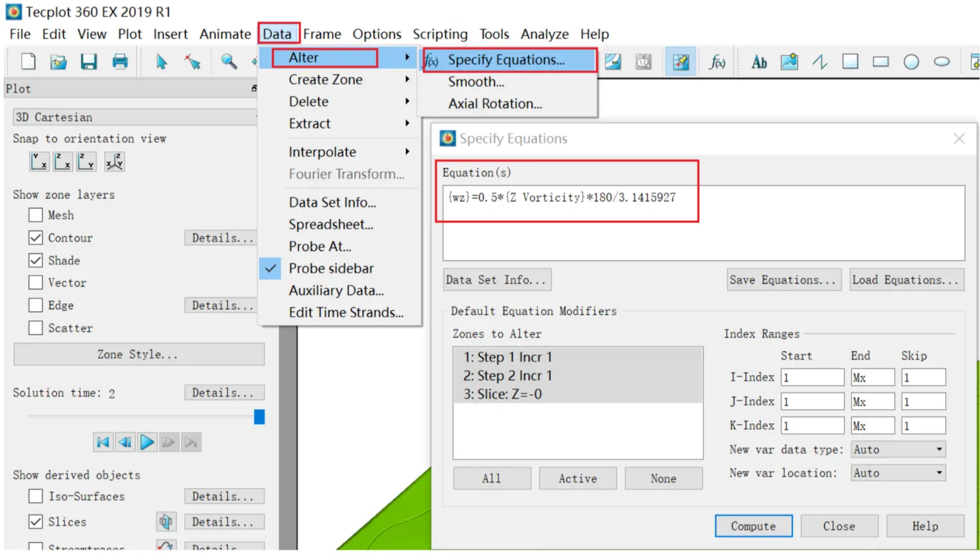Click the grayed contour label tool icon
The height and width of the screenshot is (555, 980).
tap(644, 62)
